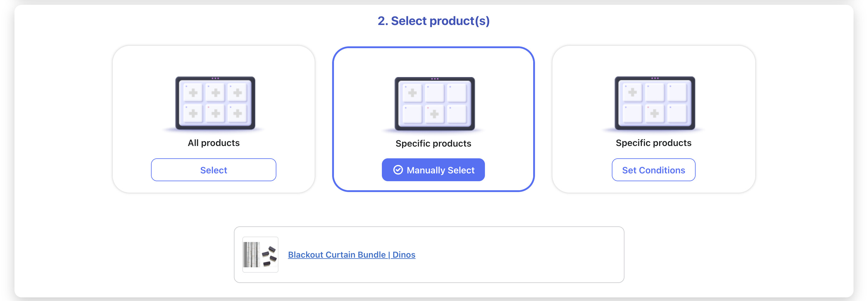Click the checkmark icon in Manually Select

(x=398, y=170)
